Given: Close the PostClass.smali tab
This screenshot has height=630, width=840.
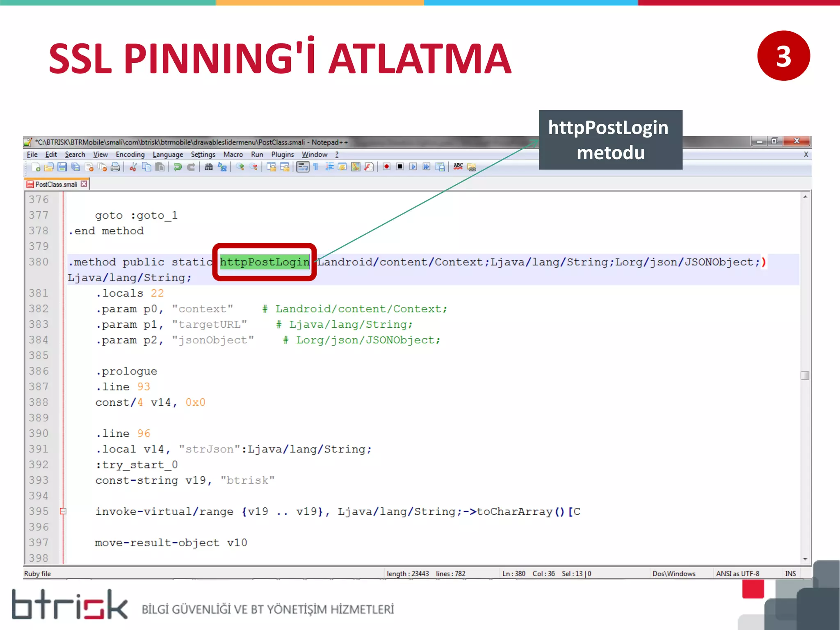Looking at the screenshot, I should point(84,184).
